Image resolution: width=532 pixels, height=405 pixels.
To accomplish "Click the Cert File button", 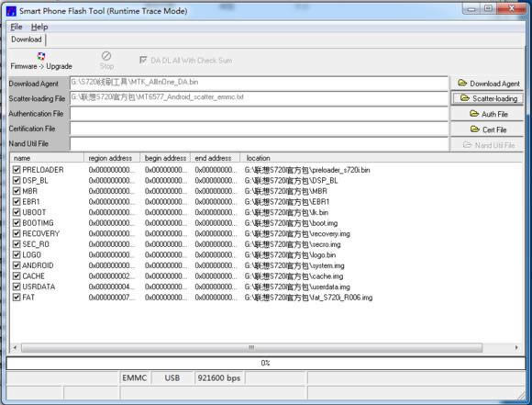I will [x=488, y=129].
